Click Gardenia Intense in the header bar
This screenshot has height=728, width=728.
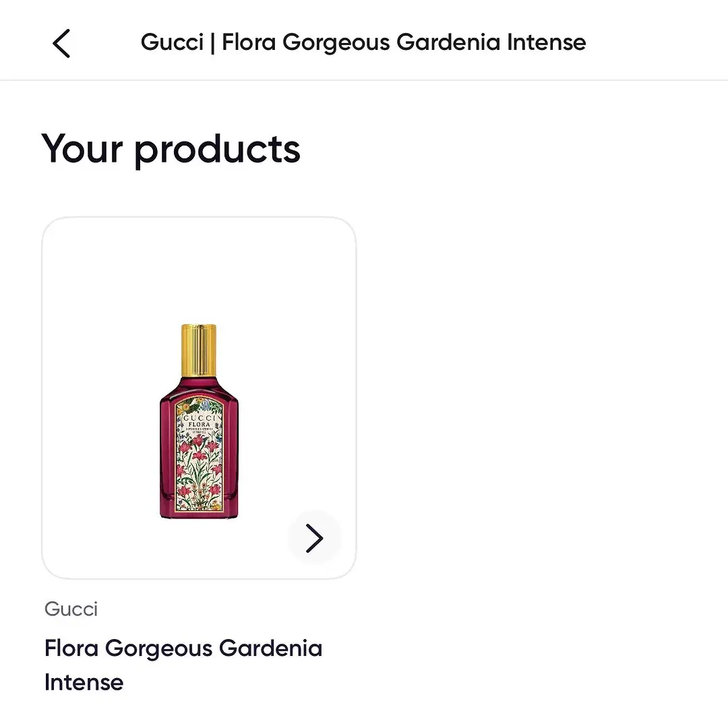(x=491, y=42)
